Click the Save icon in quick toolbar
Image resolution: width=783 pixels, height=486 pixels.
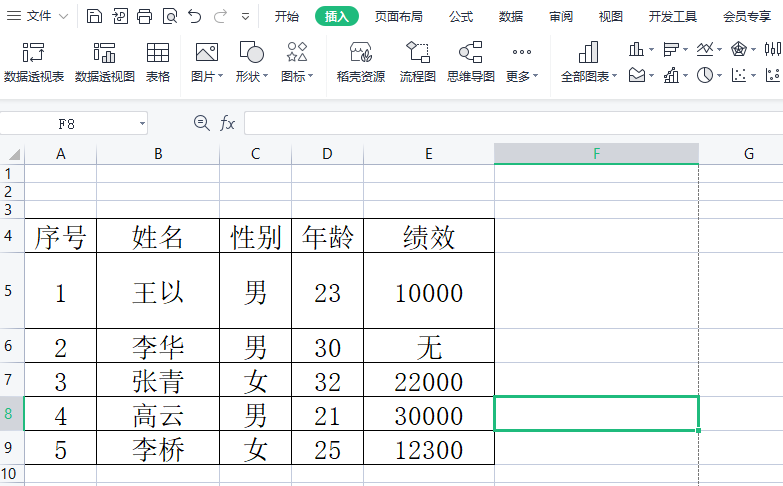click(94, 16)
